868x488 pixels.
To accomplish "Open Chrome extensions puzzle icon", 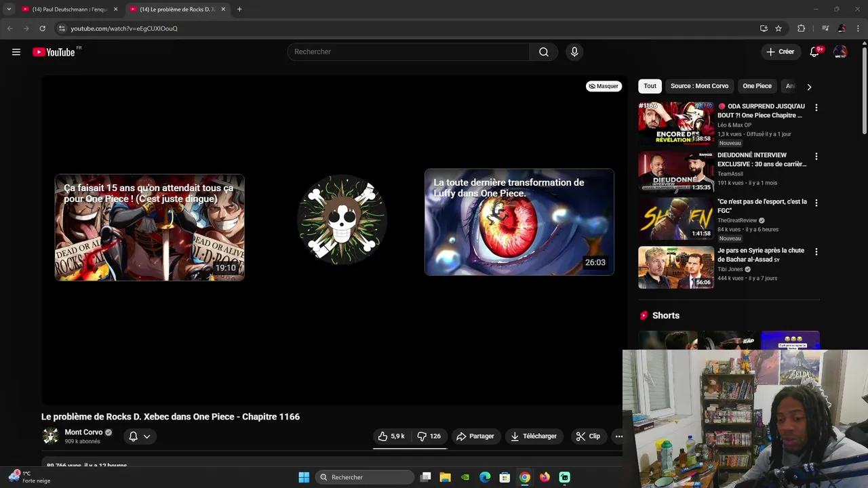I will point(802,28).
